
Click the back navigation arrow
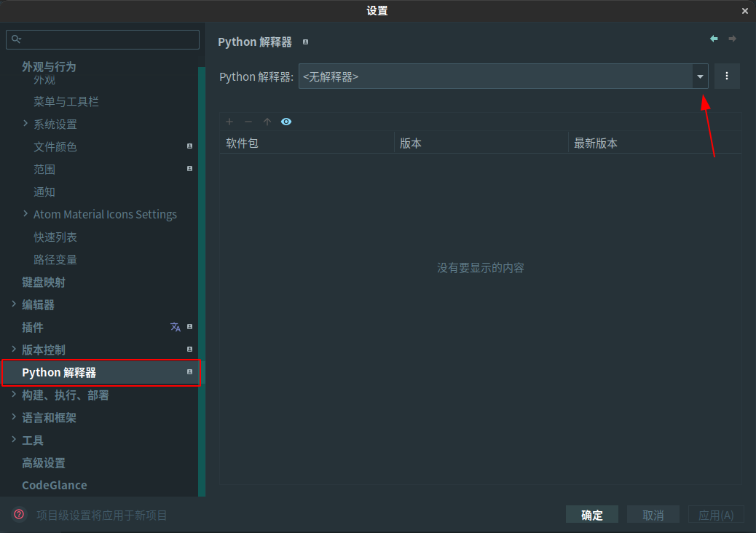(714, 39)
